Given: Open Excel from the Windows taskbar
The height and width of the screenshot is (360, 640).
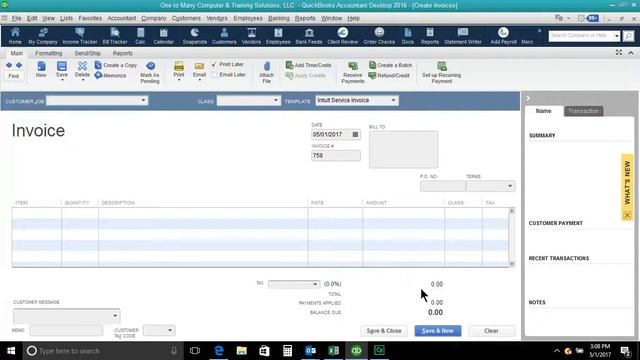Looking at the screenshot, I should pyautogui.click(x=333, y=351).
